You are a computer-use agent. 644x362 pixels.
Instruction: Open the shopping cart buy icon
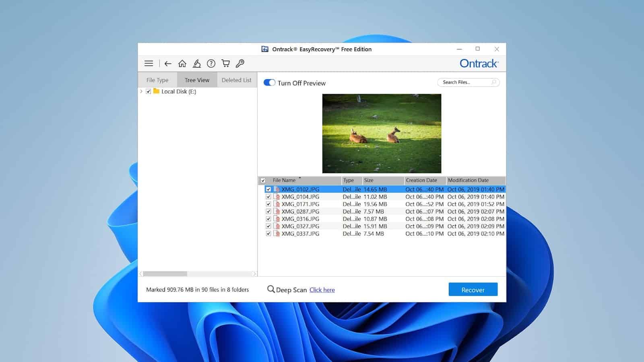click(x=226, y=64)
